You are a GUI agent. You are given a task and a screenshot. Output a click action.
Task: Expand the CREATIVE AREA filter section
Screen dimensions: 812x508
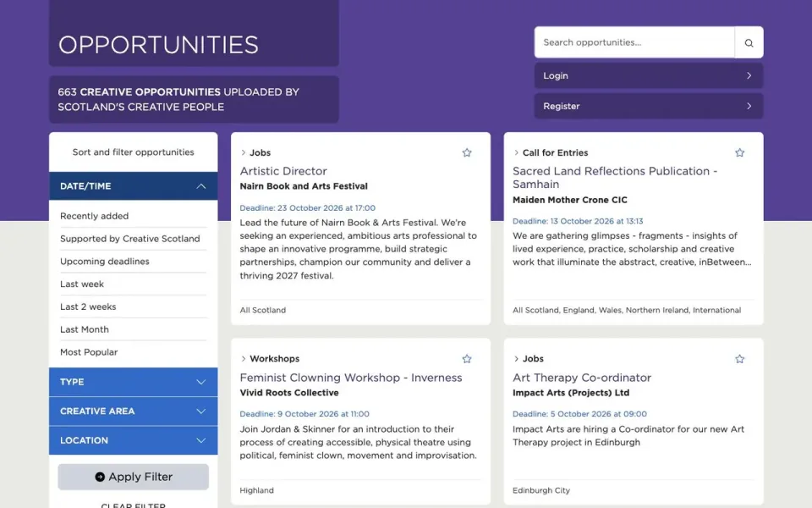pyautogui.click(x=133, y=411)
